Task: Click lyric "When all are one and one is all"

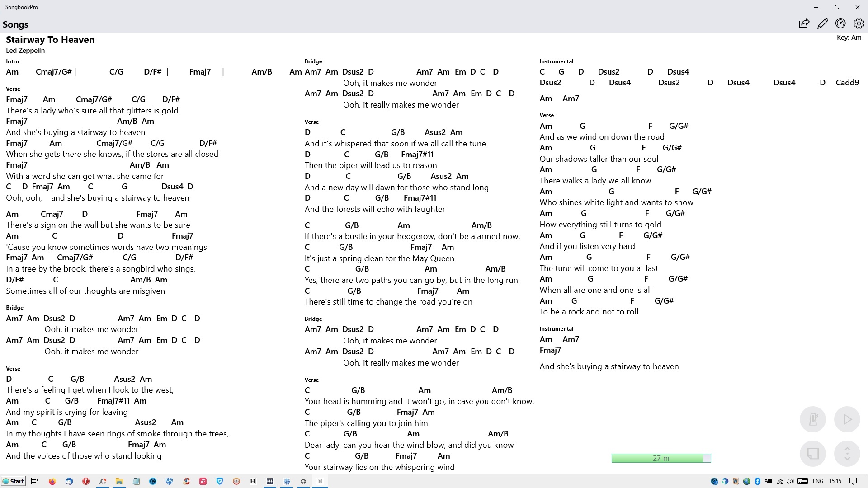Action: [595, 290]
